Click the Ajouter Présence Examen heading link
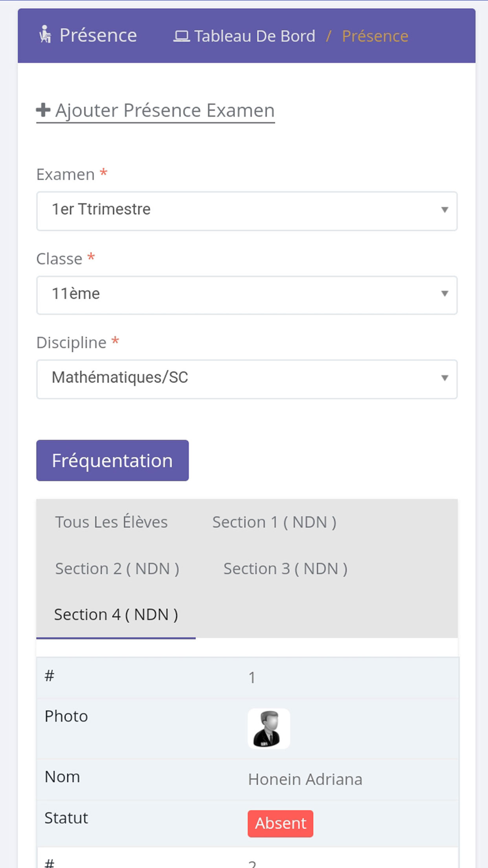 (164, 110)
